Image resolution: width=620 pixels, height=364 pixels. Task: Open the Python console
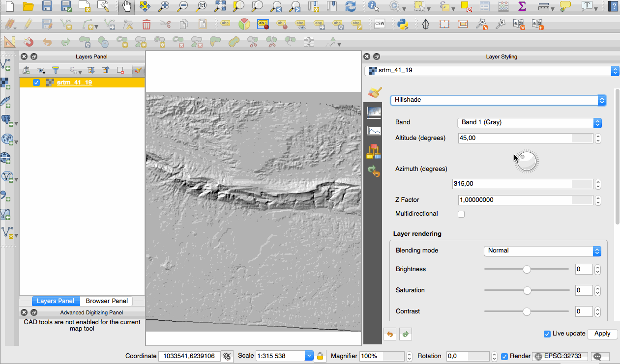point(403,24)
